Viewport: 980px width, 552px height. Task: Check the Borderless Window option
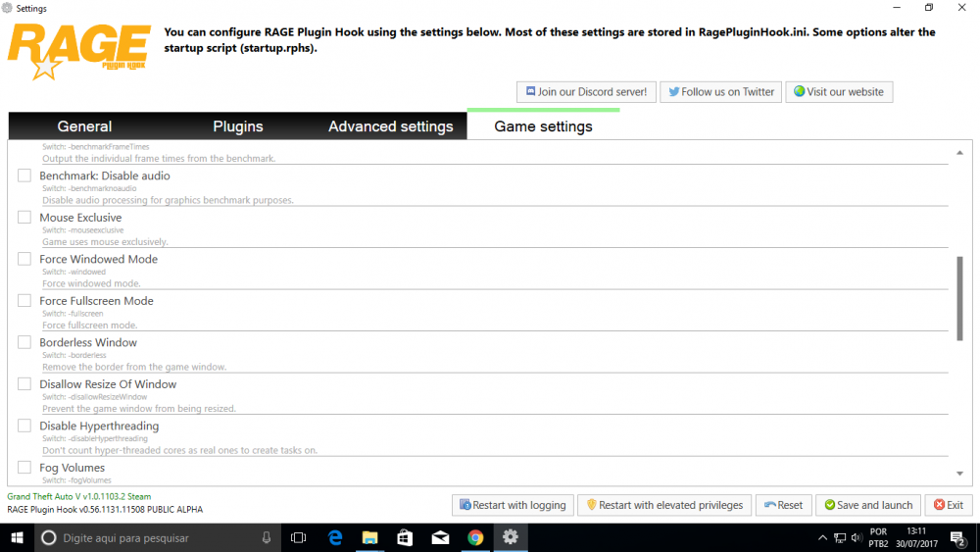(x=24, y=342)
